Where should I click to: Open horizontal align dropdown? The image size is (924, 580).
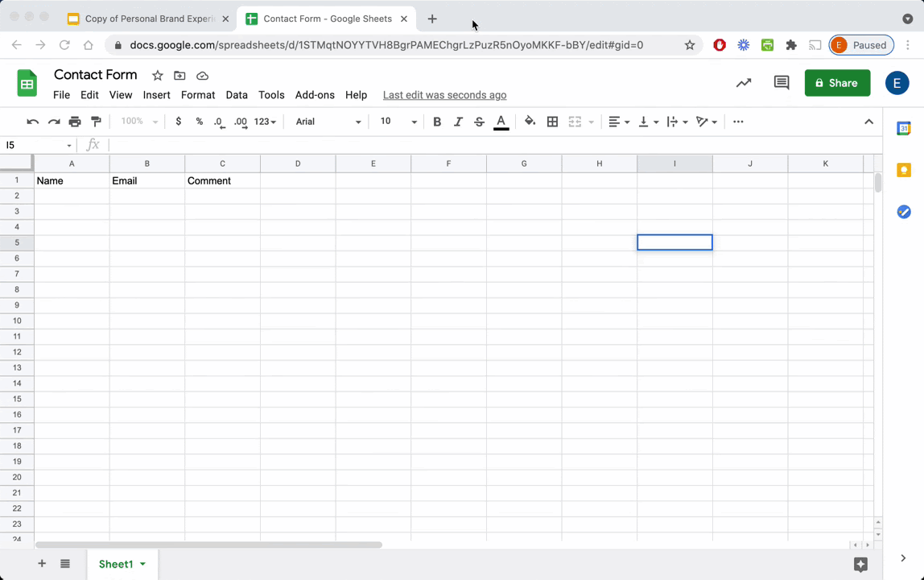pyautogui.click(x=619, y=122)
